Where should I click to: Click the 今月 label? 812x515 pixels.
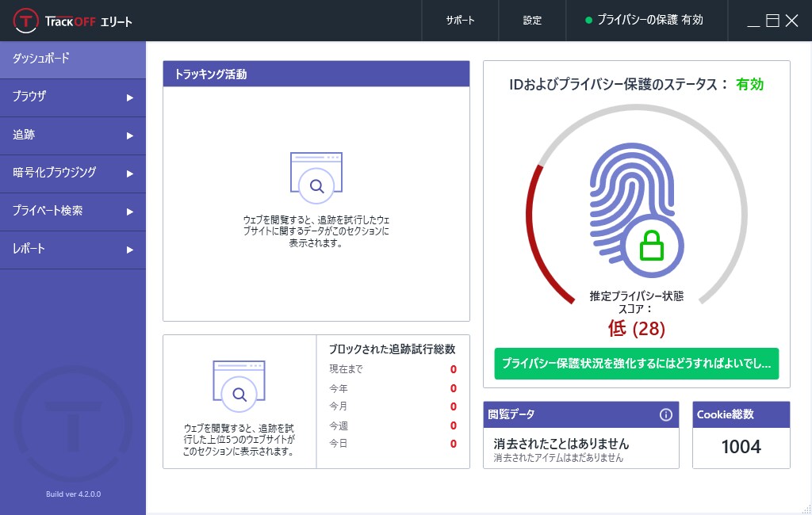(x=339, y=406)
